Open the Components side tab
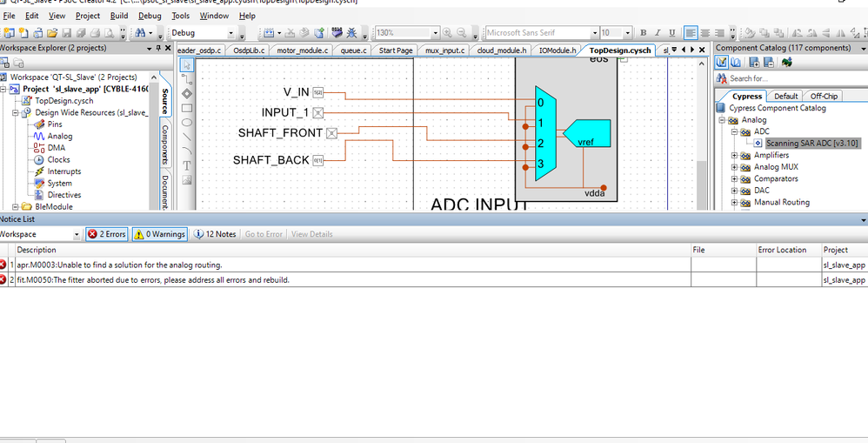Viewport: 868px width, 443px height. 165,144
